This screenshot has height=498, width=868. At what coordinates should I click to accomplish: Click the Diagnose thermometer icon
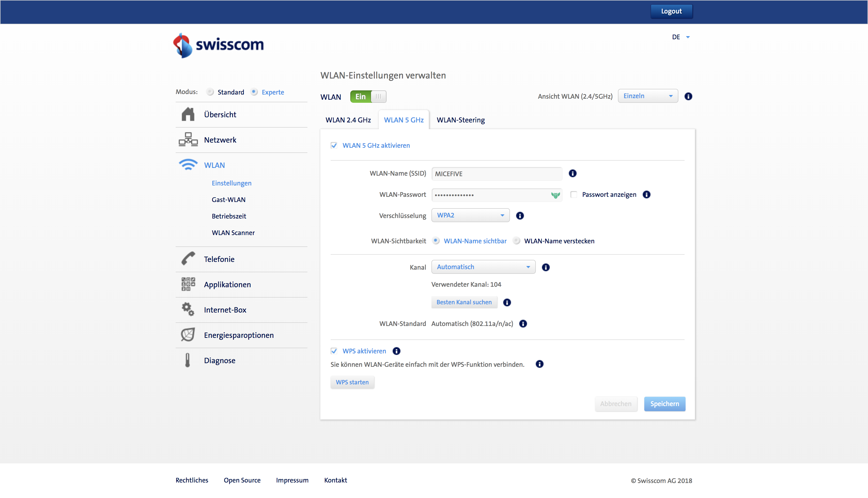point(187,360)
